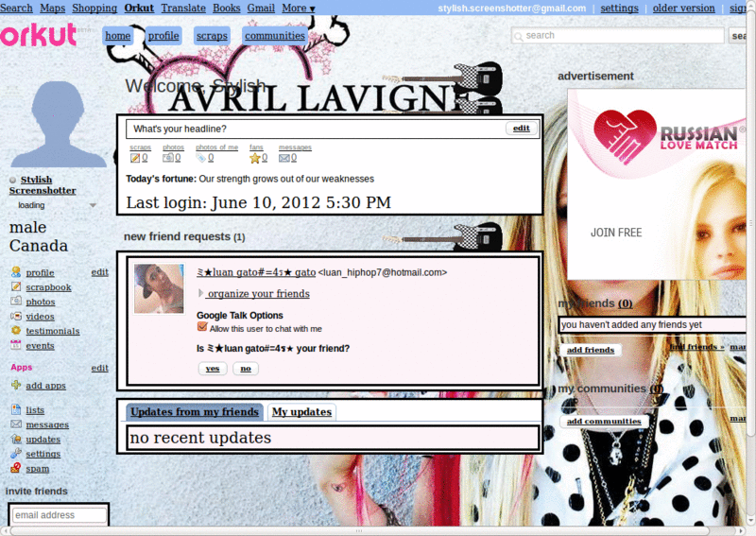Screen dimensions: 756x536
Task: Click the videos icon in sidebar
Action: pyautogui.click(x=16, y=316)
